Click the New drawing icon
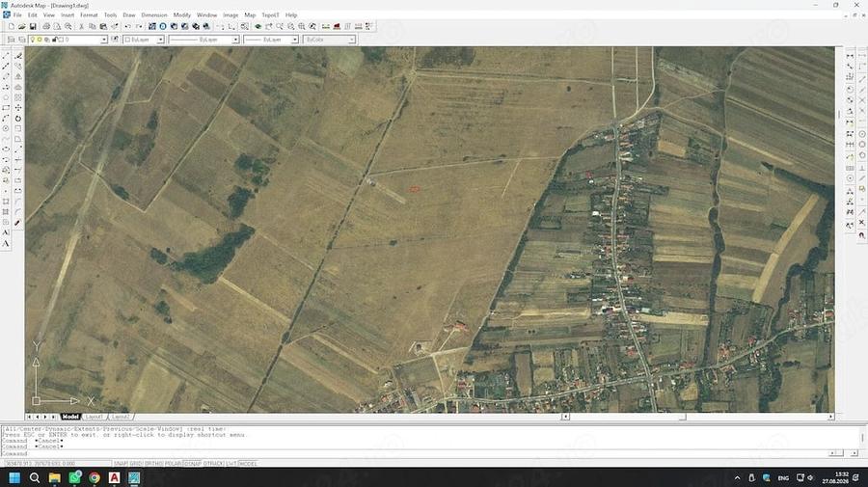The image size is (868, 487). click(11, 27)
